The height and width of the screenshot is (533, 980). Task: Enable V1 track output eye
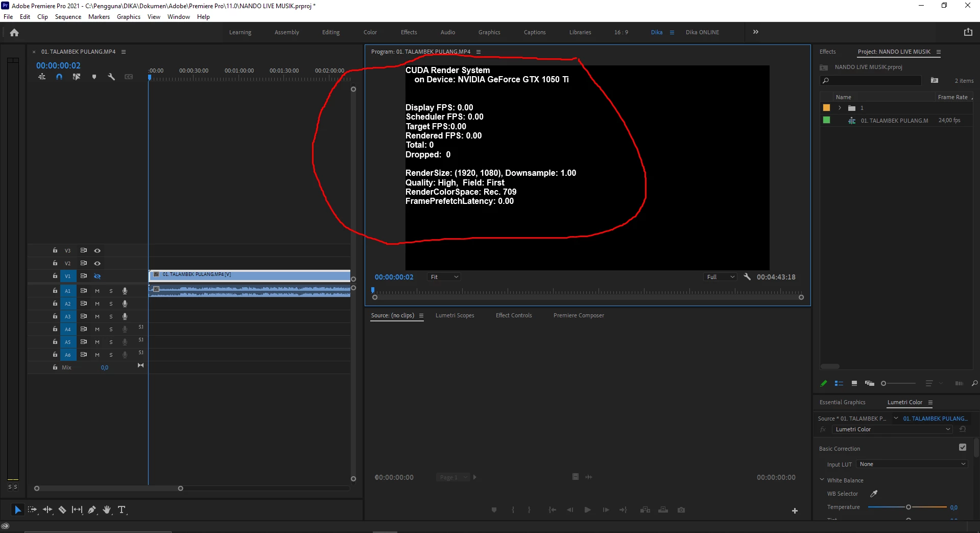point(98,276)
